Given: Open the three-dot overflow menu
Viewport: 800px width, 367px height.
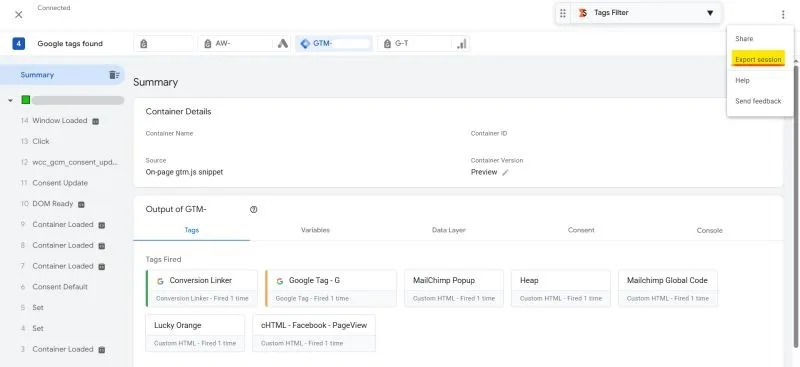Looking at the screenshot, I should 783,15.
